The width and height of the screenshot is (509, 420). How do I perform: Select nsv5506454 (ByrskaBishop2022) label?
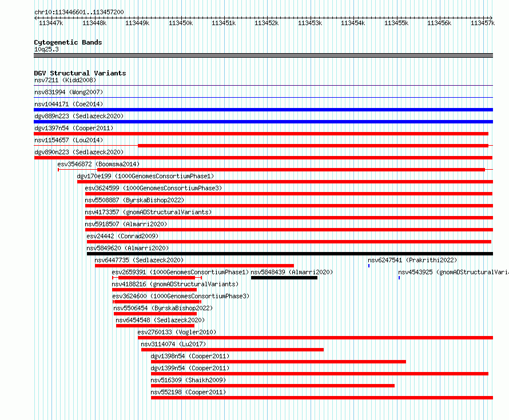(163, 308)
